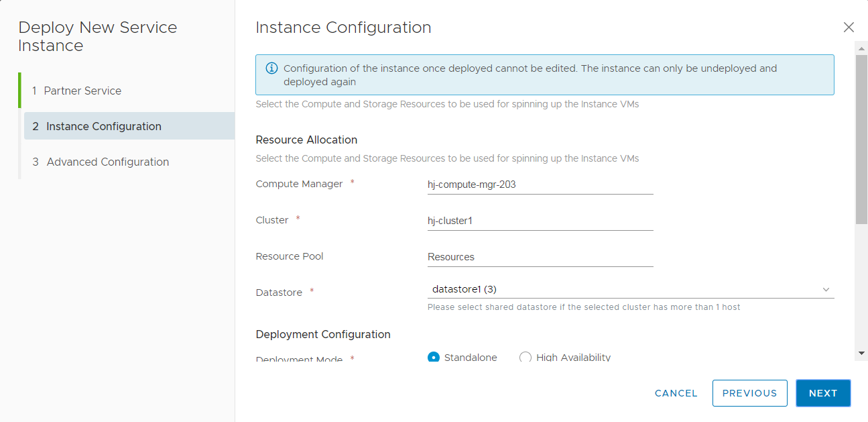
Task: Jump to step 3 Advanced Configuration
Action: coord(107,162)
